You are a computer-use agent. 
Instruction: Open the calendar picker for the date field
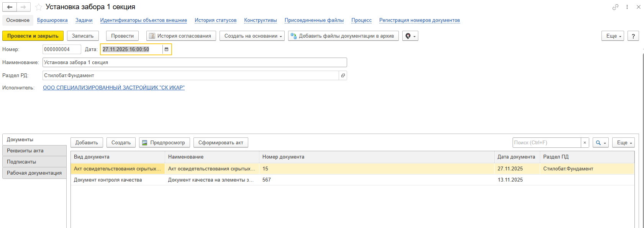pyautogui.click(x=167, y=49)
